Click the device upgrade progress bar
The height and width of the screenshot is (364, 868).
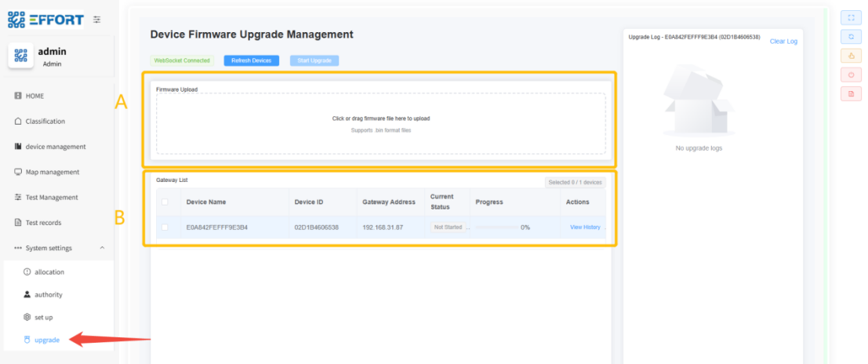pos(496,227)
